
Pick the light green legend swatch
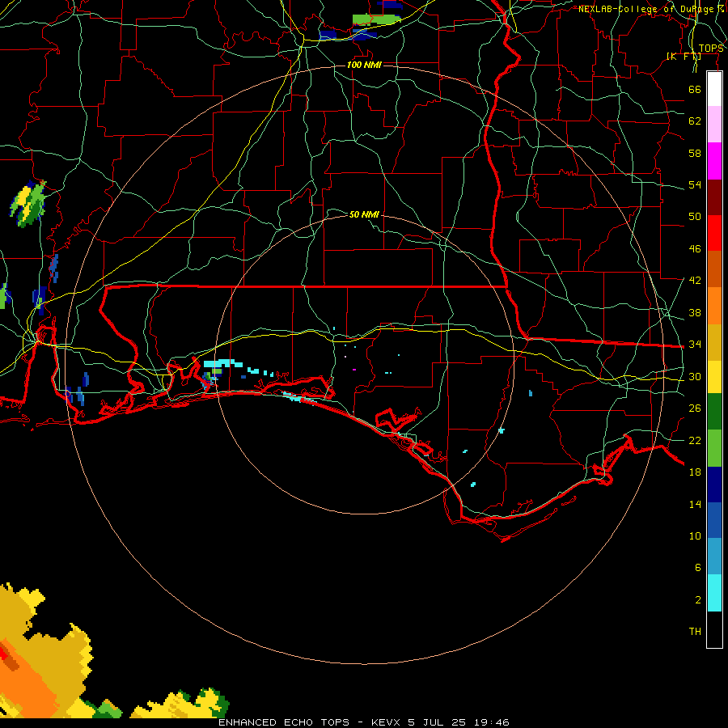pos(714,448)
